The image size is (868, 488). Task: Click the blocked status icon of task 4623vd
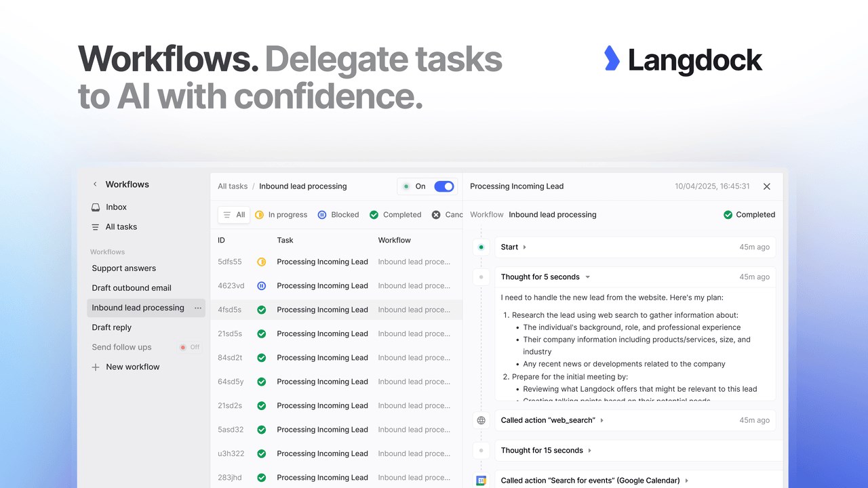click(262, 286)
